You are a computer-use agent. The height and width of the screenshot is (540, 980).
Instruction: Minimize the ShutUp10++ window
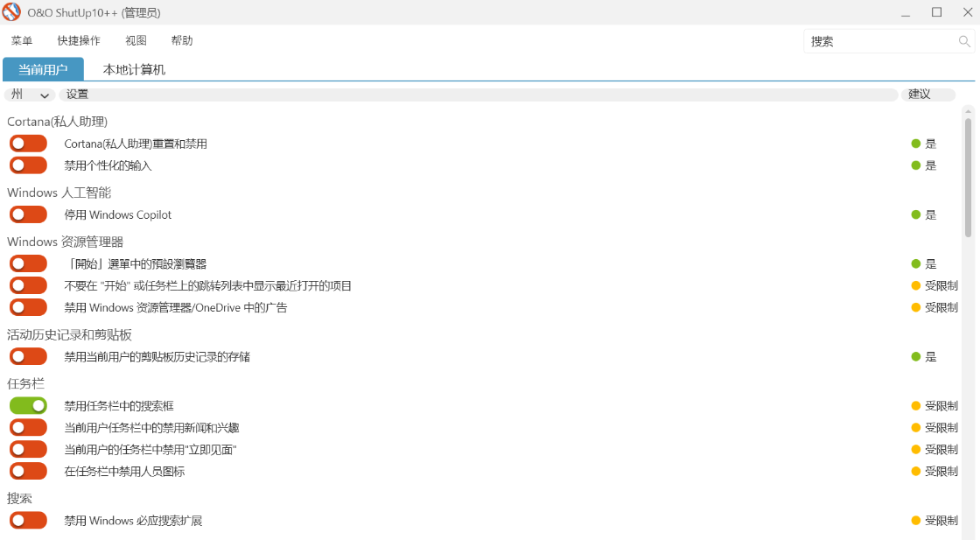[906, 12]
